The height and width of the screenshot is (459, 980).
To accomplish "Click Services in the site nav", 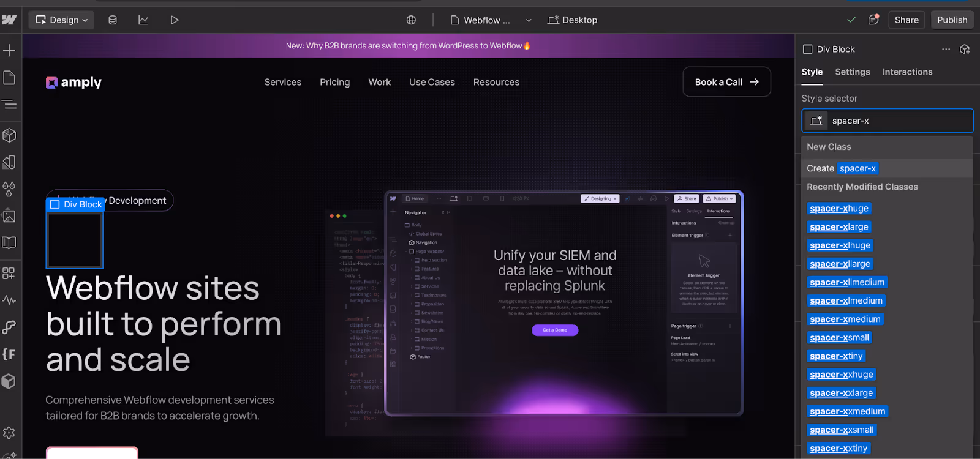I will click(283, 82).
